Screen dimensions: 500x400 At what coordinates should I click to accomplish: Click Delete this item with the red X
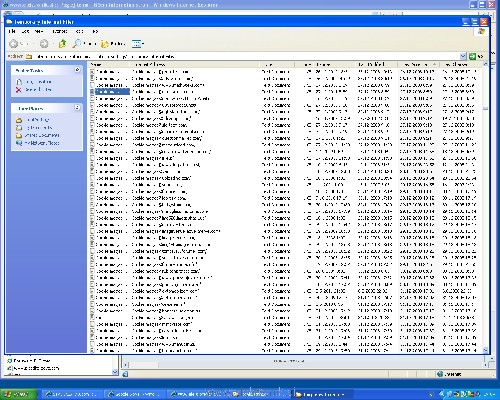coord(34,90)
